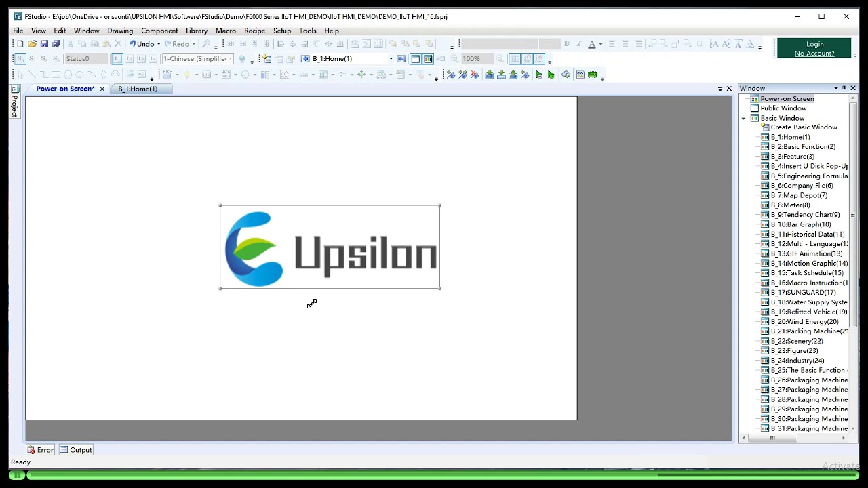Click the cloud icon in the toolbar
Screen dimensions: 868x488
click(566, 75)
